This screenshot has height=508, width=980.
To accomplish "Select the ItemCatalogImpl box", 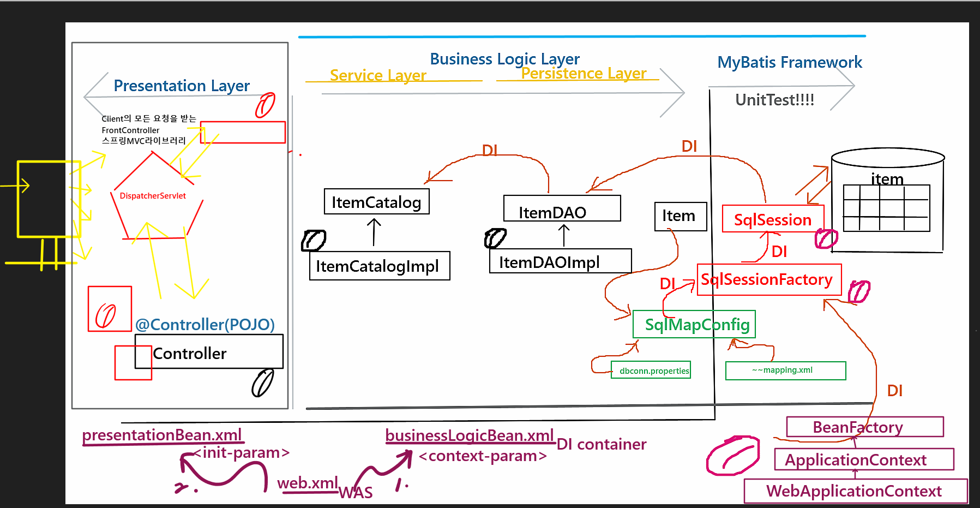I will [x=380, y=266].
